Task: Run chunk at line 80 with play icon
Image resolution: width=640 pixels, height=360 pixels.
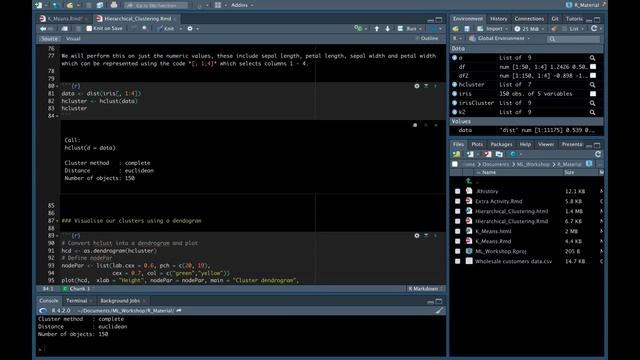Action: [436, 86]
